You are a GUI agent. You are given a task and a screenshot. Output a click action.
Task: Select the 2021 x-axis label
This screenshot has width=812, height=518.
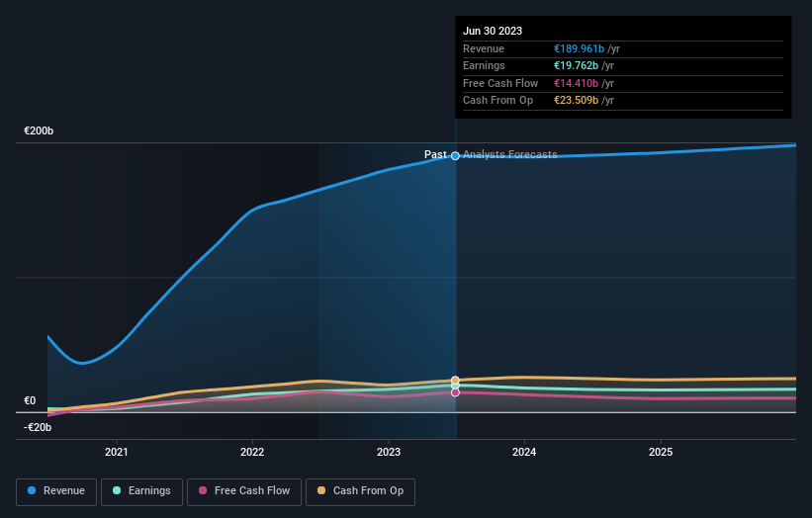point(117,452)
